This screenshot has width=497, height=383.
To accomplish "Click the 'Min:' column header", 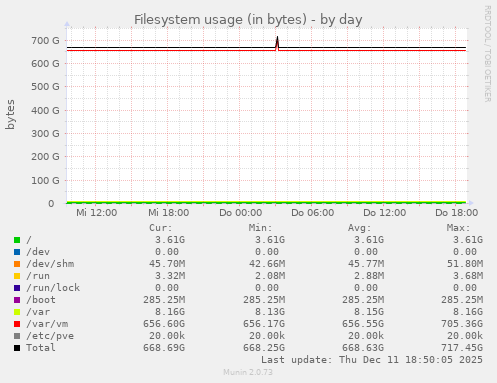I will coord(260,228).
